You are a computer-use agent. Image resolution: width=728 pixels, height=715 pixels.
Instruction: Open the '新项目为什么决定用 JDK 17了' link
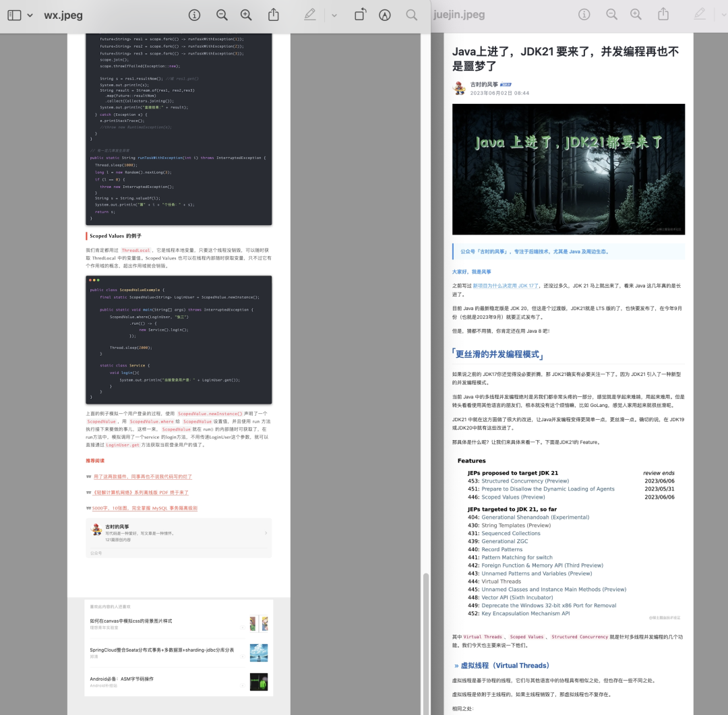coord(505,286)
